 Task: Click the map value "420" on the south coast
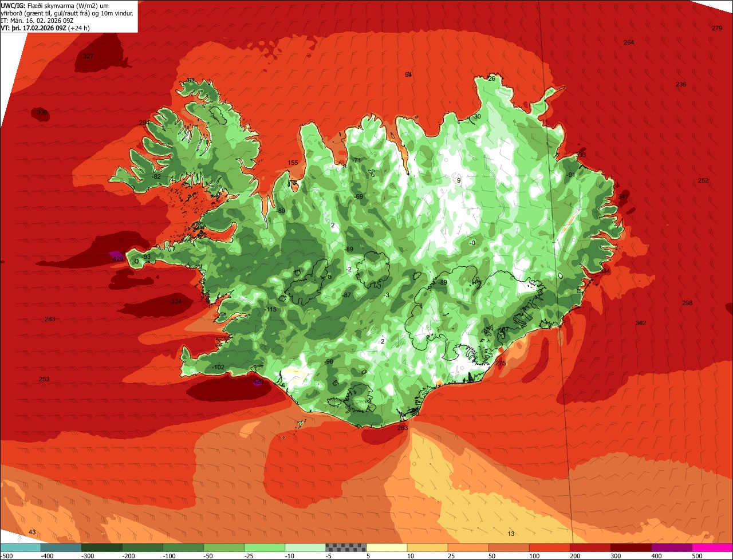(258, 382)
